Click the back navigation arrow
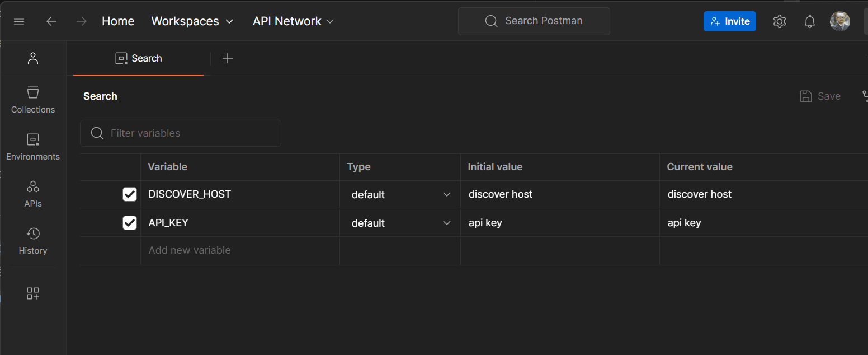 point(51,21)
